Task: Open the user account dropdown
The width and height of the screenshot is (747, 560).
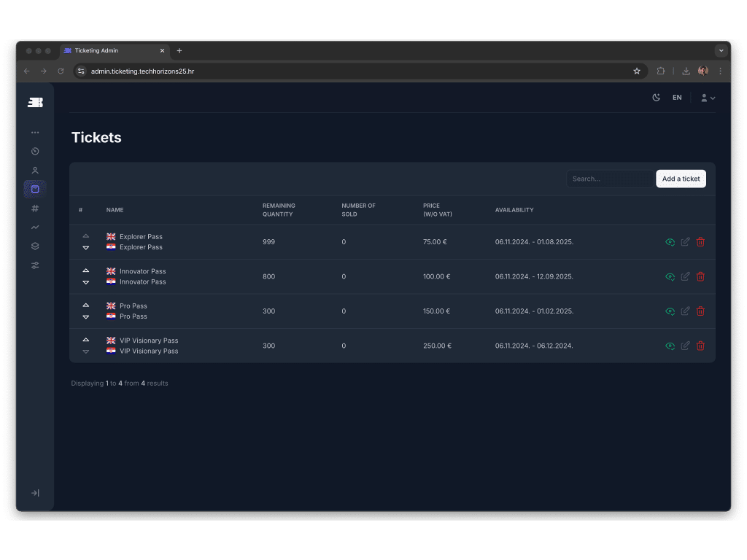Action: (708, 98)
